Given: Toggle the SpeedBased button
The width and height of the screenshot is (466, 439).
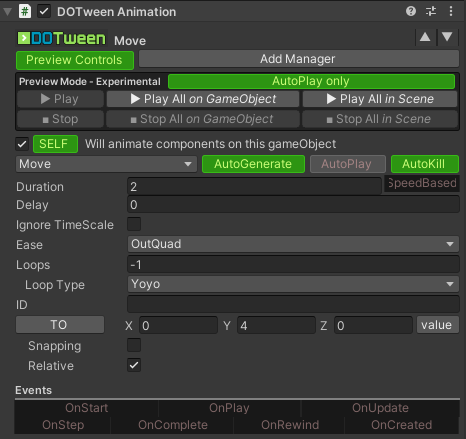Looking at the screenshot, I should pos(422,183).
